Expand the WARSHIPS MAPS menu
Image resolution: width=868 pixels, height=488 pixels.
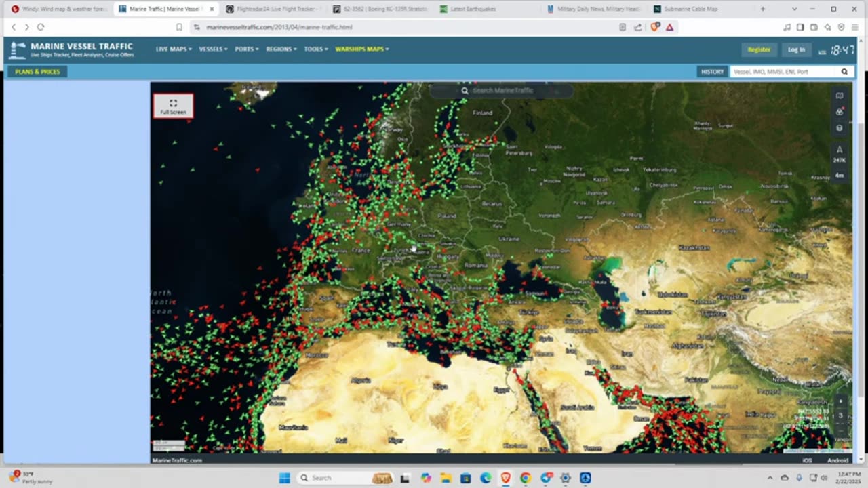[361, 49]
